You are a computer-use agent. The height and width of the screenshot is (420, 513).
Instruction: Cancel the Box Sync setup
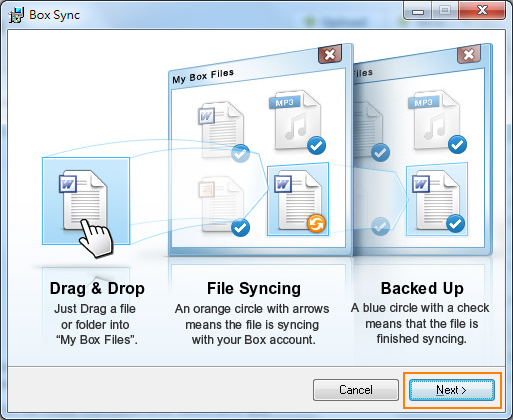click(x=356, y=390)
